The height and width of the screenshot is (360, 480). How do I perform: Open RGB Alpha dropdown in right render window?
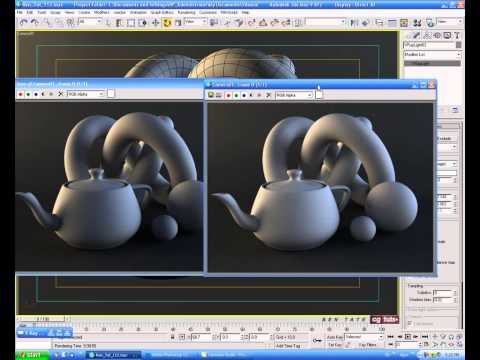pos(294,95)
